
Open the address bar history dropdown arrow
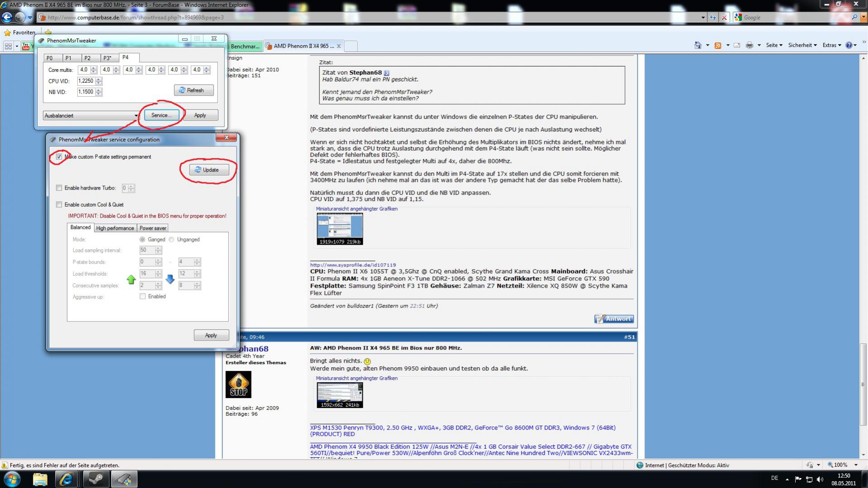click(702, 18)
